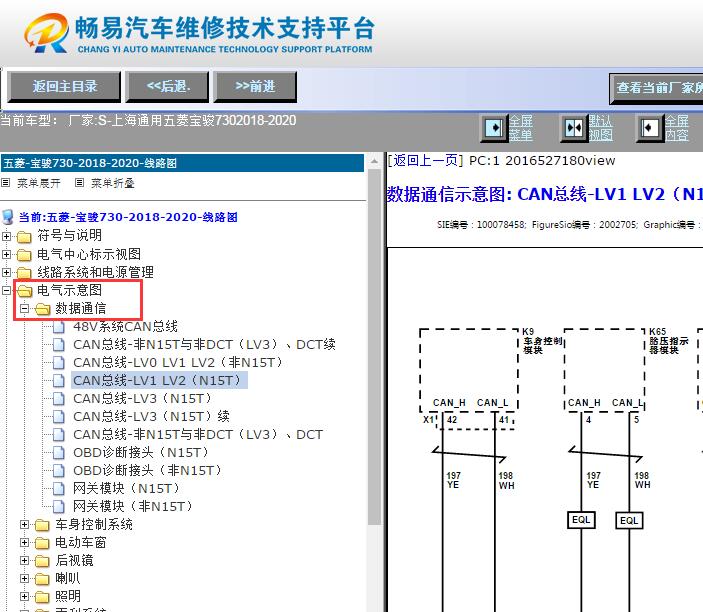Open CAN总线-非N15T与非DCT（LV3）、DCT entry

(198, 434)
